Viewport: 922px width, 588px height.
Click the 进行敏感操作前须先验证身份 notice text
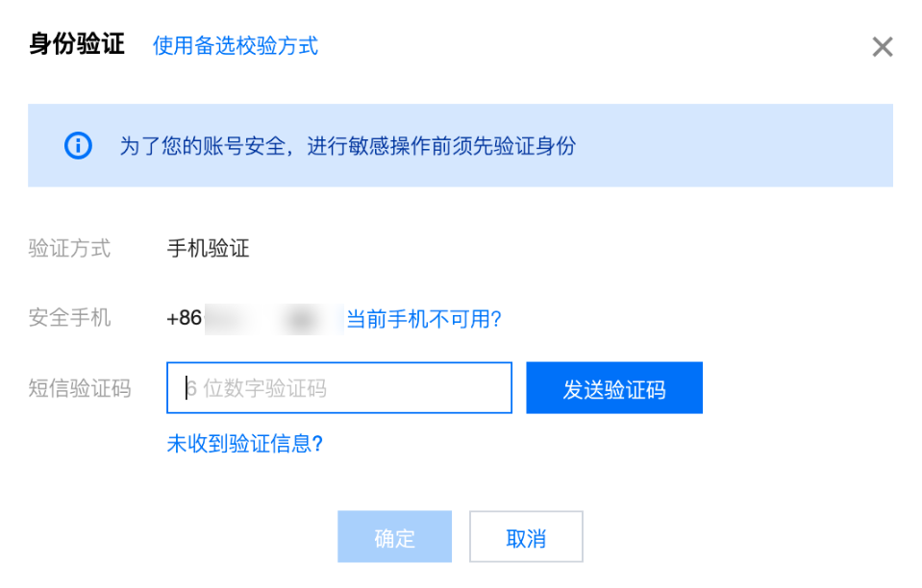441,146
